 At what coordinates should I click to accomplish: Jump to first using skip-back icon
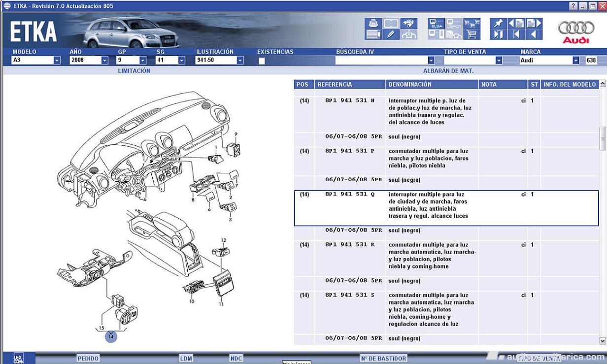516,34
